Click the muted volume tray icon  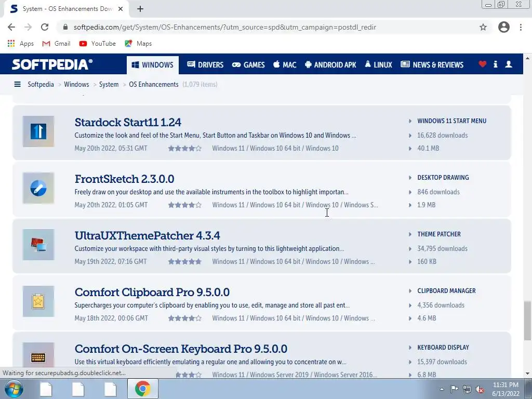pyautogui.click(x=480, y=389)
